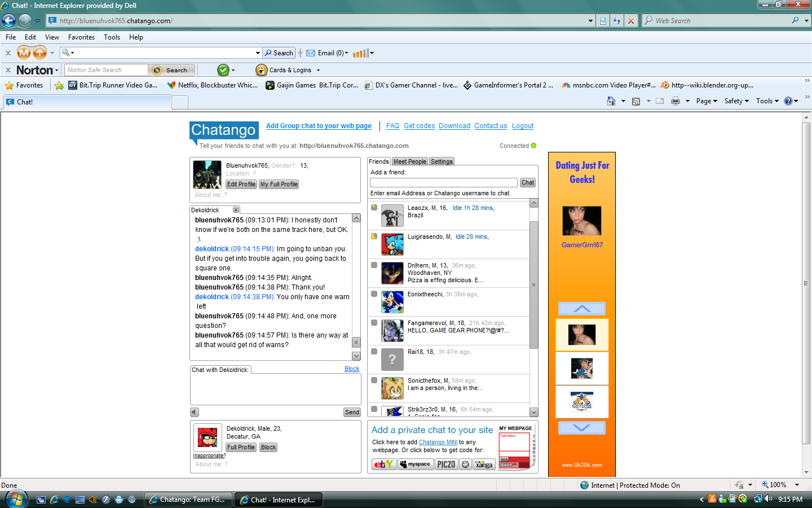Click the PICZO code button

coord(446,464)
